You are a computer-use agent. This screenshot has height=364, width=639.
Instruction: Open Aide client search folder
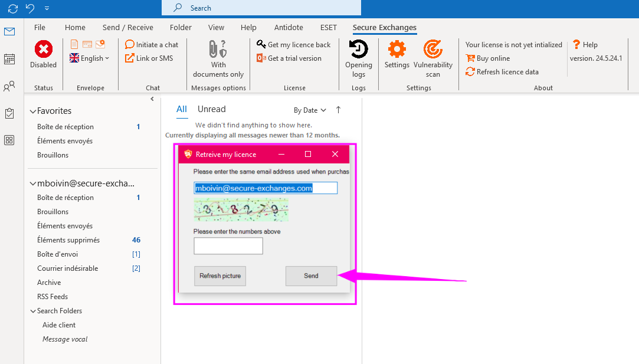click(58, 325)
